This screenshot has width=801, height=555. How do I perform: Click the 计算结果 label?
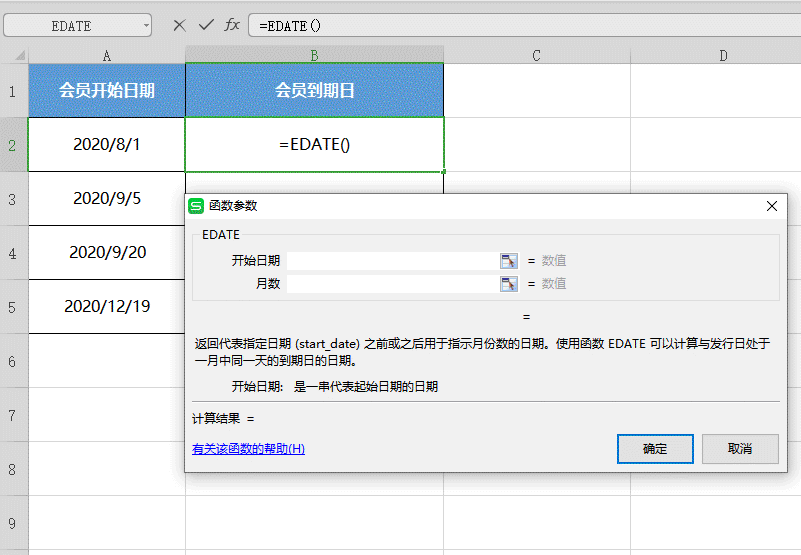(x=216, y=419)
